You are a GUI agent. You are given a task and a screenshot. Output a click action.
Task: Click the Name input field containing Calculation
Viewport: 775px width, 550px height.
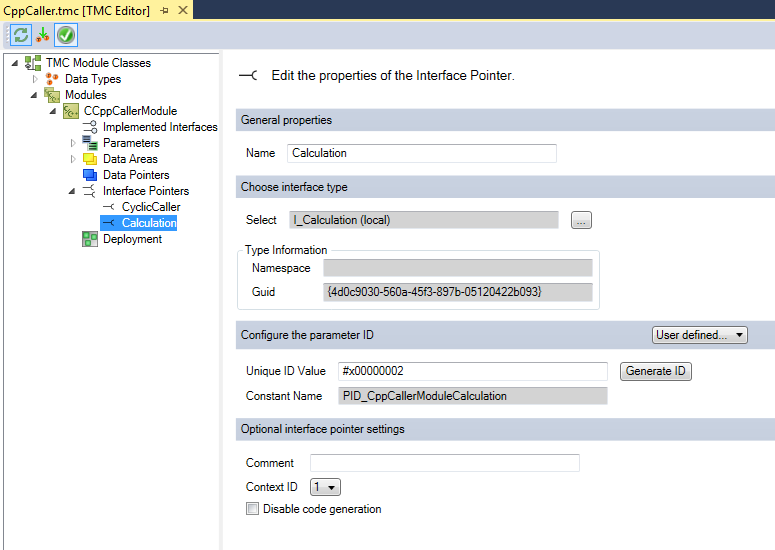click(x=422, y=153)
